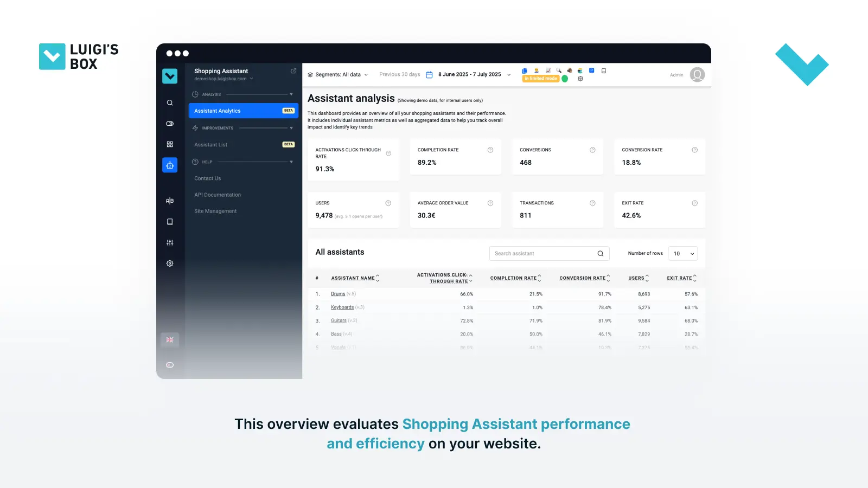Open Assistant List in the side menu
This screenshot has width=868, height=488.
(x=211, y=145)
